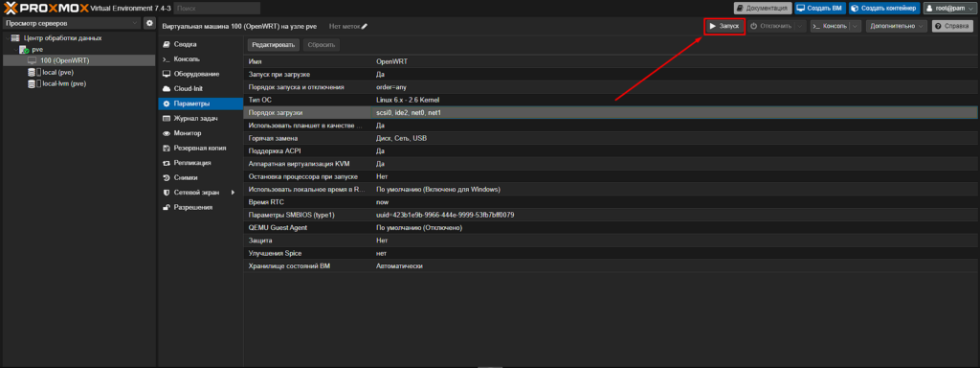
Task: Click the Отключить shutdown button
Action: 770,26
